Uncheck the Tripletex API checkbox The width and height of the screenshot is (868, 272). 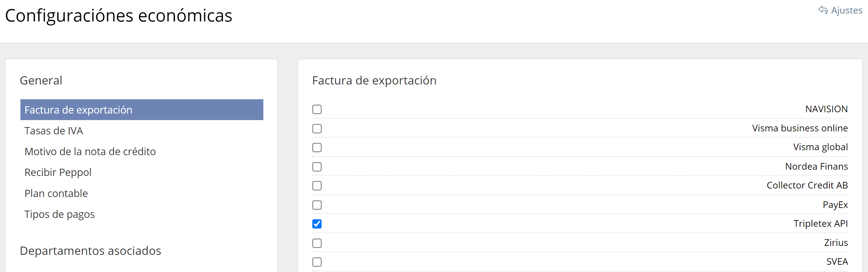[x=317, y=223]
